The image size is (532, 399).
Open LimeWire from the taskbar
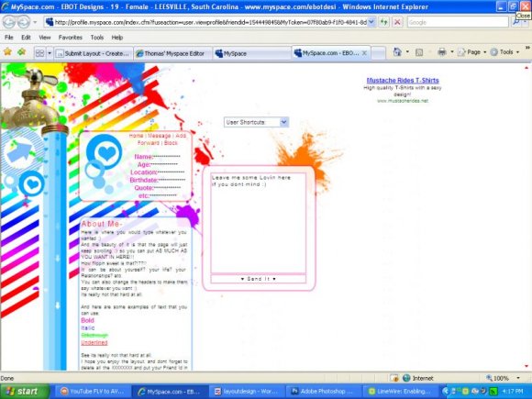pos(400,392)
